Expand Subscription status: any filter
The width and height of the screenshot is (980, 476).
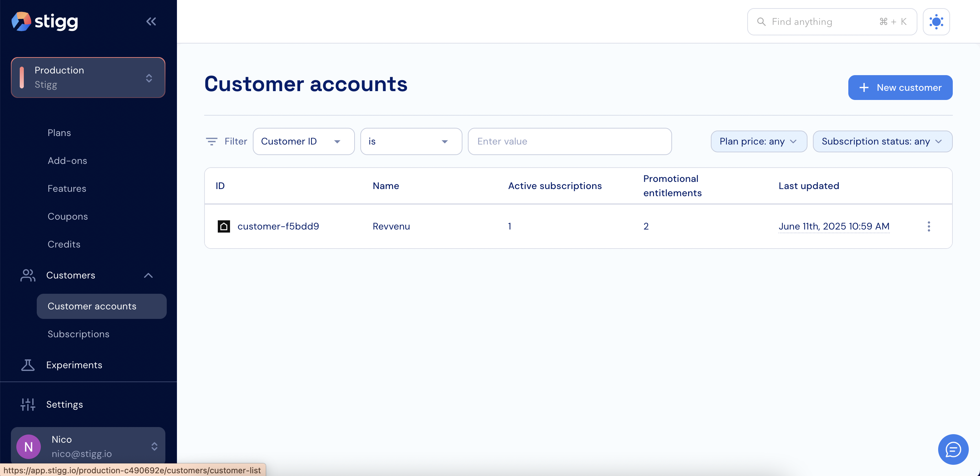click(882, 141)
